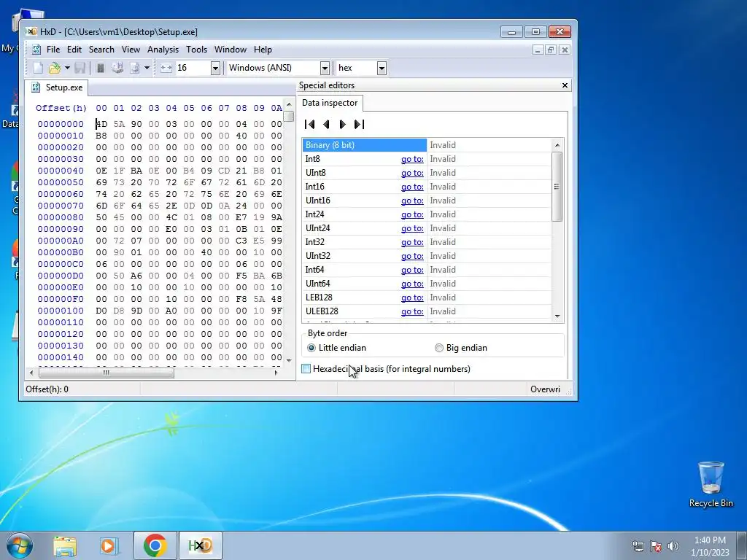Image resolution: width=747 pixels, height=560 pixels.
Task: Click byte 4D at offset 00000000
Action: [101, 124]
